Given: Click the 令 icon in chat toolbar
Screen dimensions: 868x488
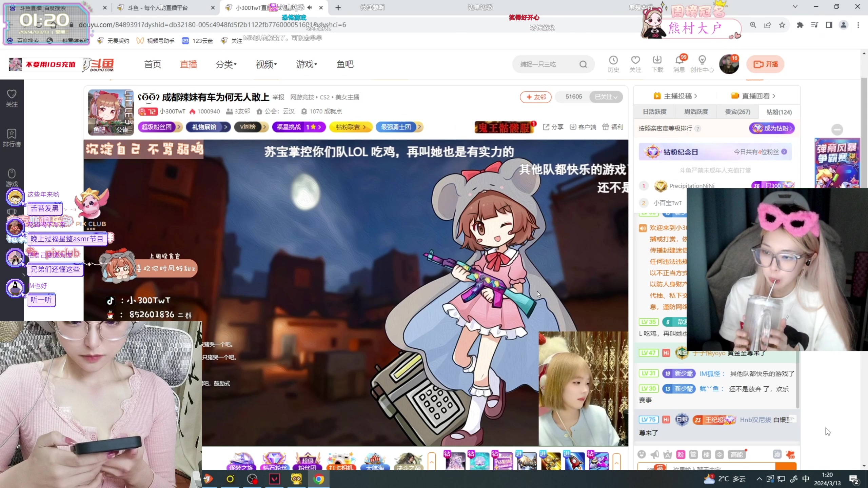Looking at the screenshot, I should (x=719, y=454).
